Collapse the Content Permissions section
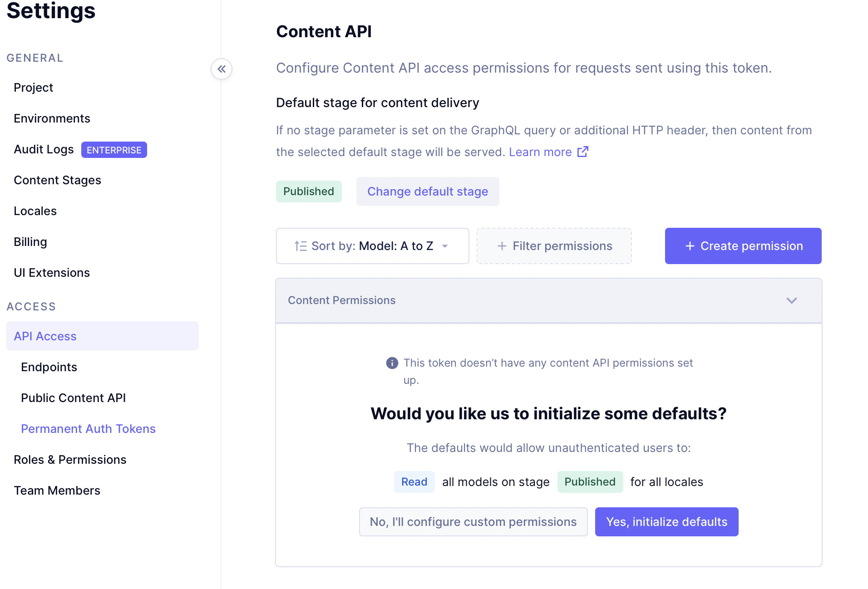Viewport: 868px width, 589px height. pos(792,300)
